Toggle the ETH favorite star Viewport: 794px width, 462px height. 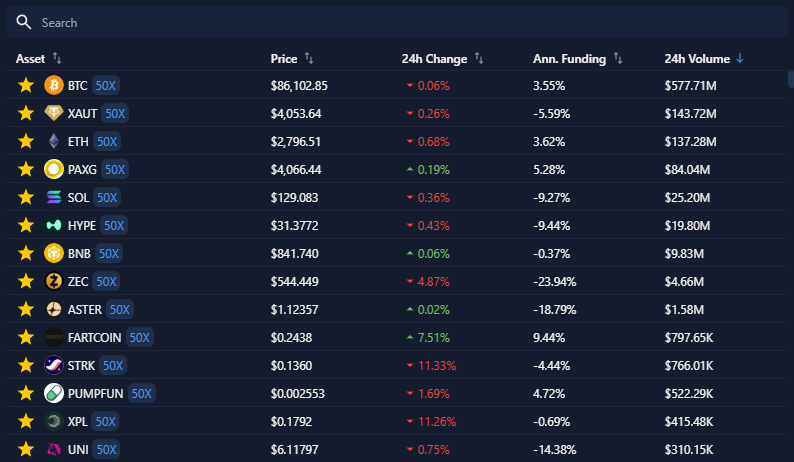click(x=26, y=141)
